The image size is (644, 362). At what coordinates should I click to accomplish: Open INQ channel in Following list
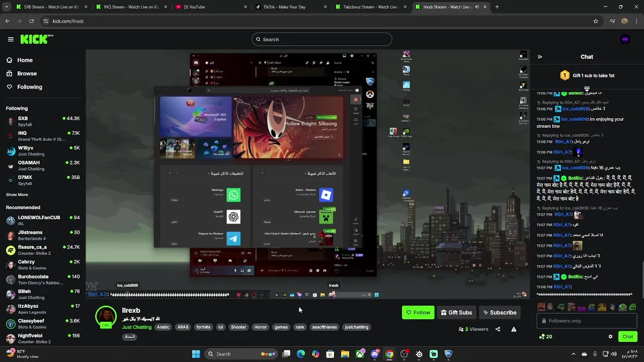coord(43,136)
